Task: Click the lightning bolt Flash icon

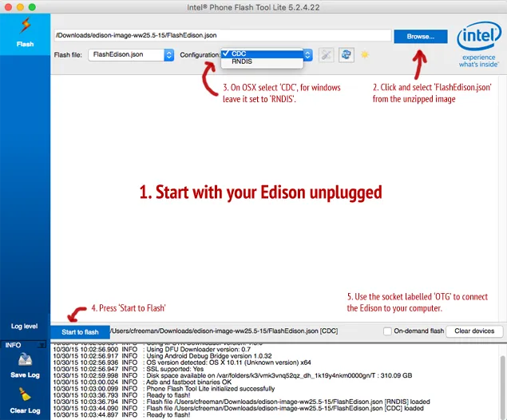Action: [x=26, y=26]
